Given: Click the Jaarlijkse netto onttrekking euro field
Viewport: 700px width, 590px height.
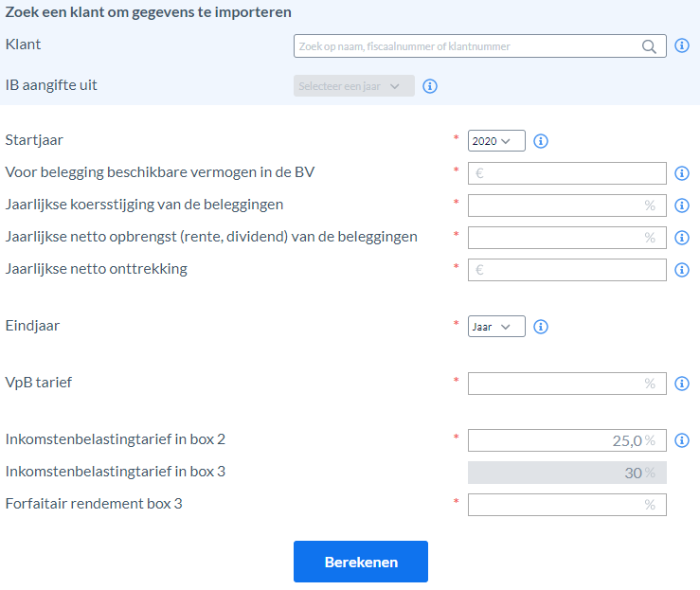Looking at the screenshot, I should tap(567, 270).
